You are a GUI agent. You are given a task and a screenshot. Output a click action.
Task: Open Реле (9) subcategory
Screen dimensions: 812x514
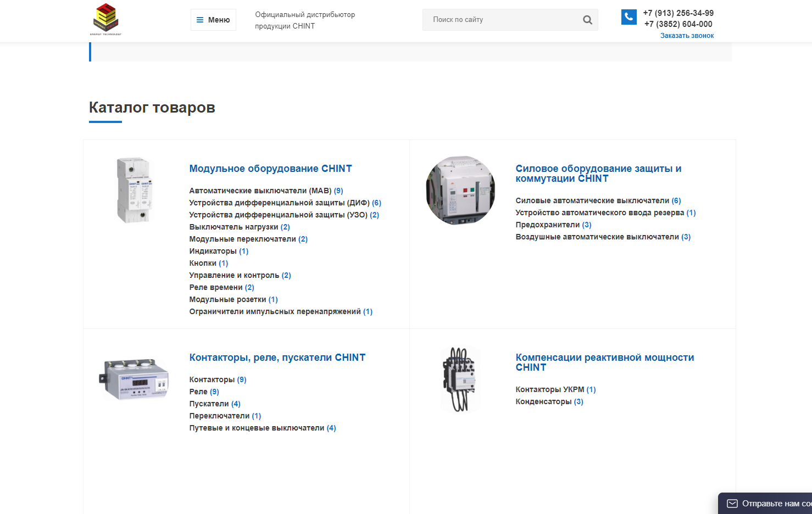click(x=204, y=392)
